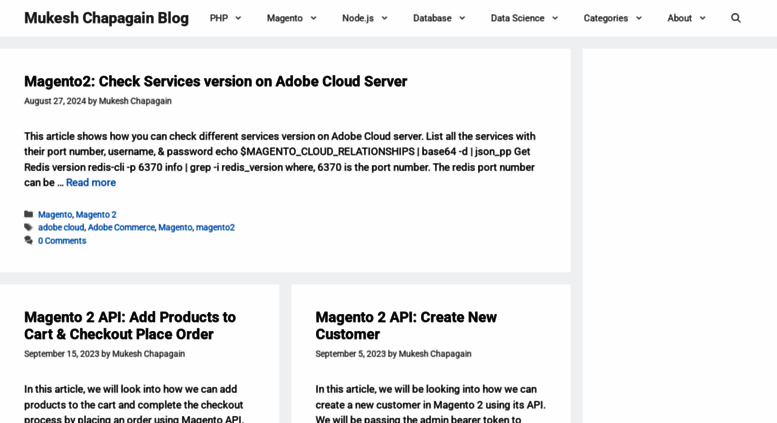
Task: Open Magento 2 API: Create New Customer
Action: tap(406, 325)
